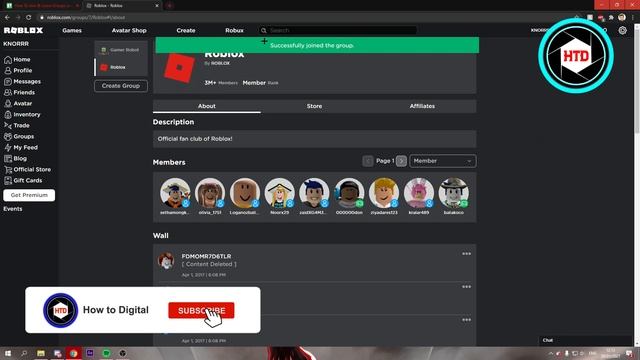Open the Windows taskbar search
The height and width of the screenshot is (360, 640).
(24, 353)
